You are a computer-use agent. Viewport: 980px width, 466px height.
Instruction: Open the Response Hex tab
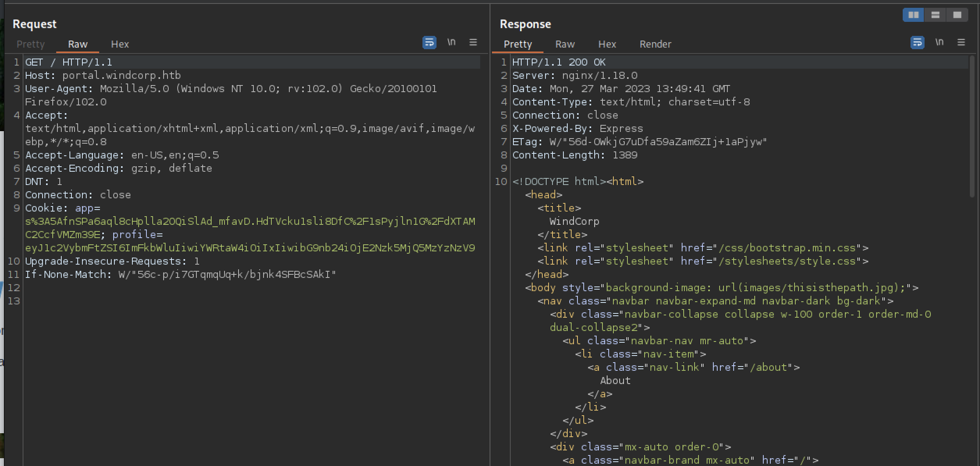click(x=607, y=44)
